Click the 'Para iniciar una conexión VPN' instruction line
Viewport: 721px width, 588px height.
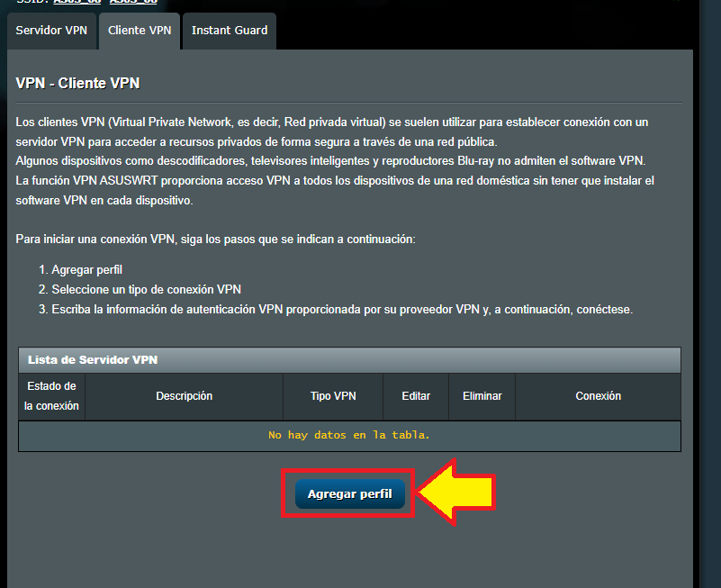(215, 240)
